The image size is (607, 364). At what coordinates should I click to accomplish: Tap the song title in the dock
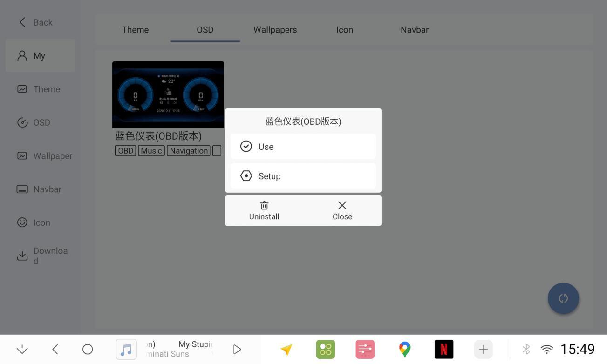tap(180, 344)
